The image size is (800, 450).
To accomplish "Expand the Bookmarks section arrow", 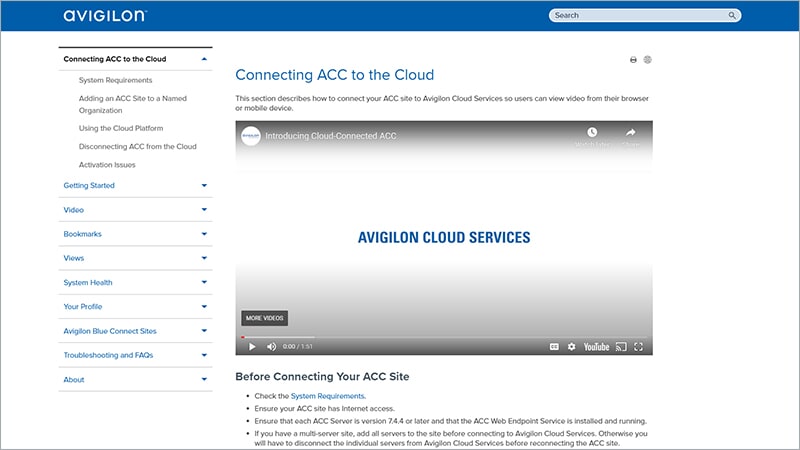I will click(x=204, y=234).
